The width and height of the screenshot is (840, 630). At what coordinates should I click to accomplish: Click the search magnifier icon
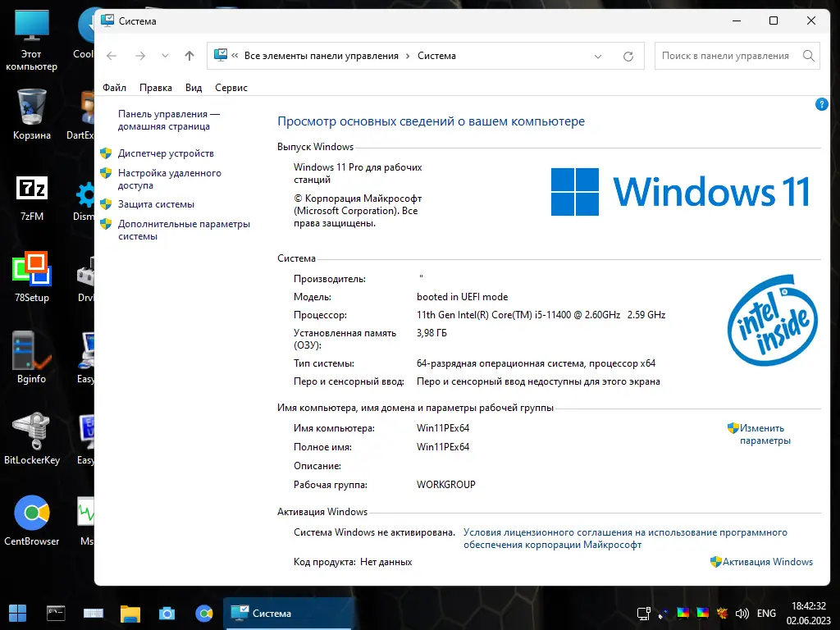(x=808, y=56)
